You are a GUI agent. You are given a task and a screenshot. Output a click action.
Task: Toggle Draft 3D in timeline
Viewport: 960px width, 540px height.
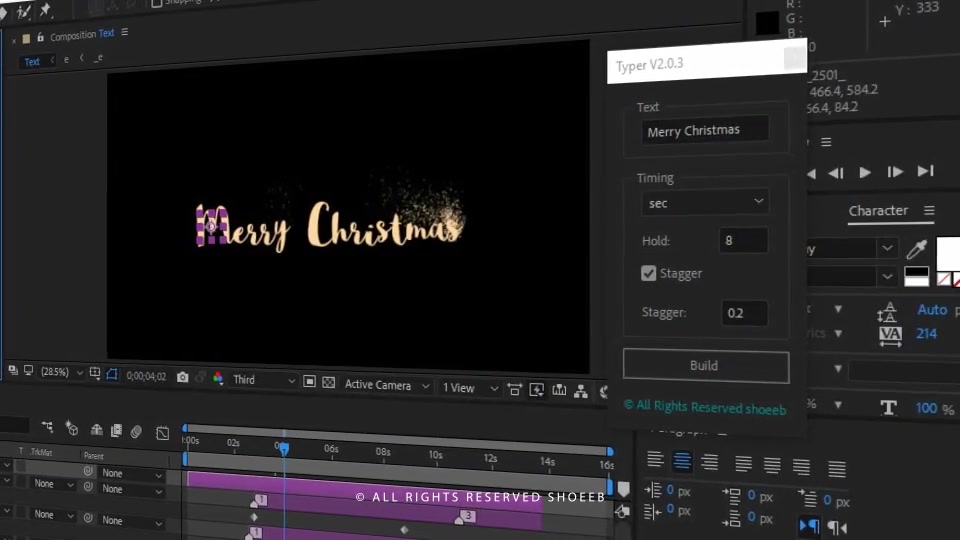72,428
